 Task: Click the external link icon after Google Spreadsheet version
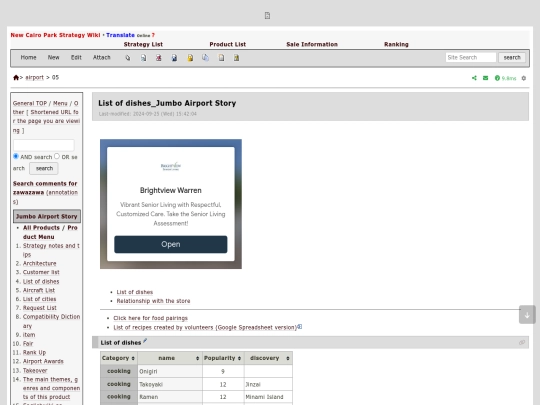[300, 326]
